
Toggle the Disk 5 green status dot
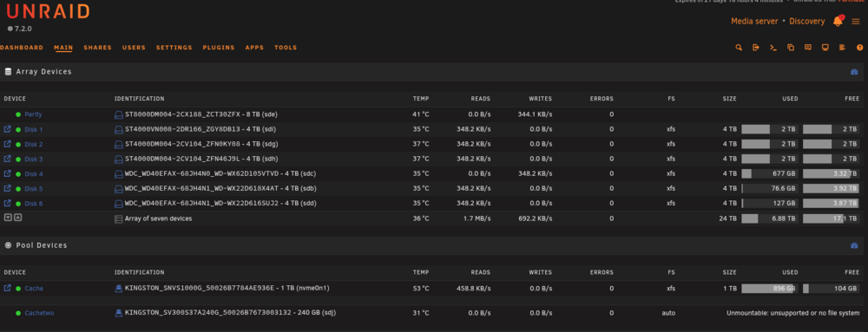tap(18, 188)
